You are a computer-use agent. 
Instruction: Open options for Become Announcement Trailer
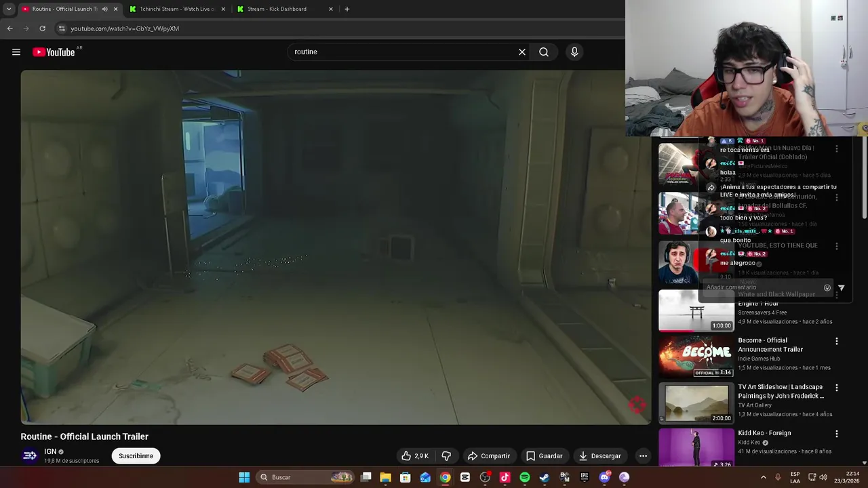(836, 342)
